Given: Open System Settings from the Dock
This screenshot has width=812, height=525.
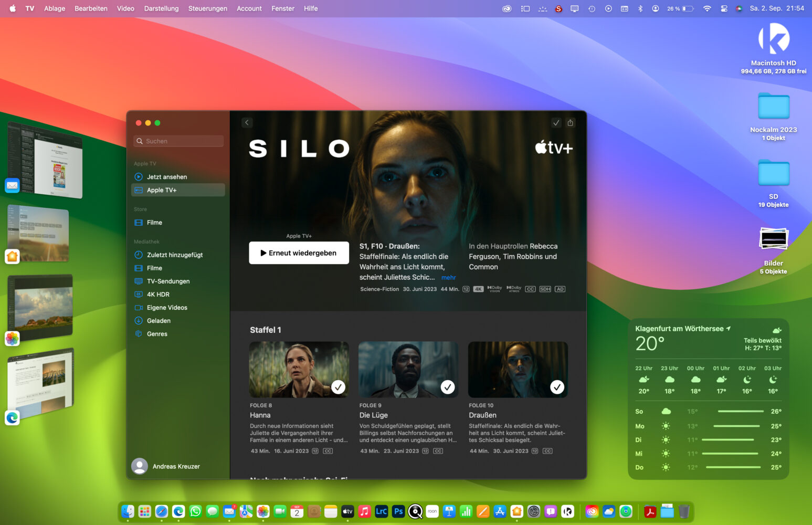Looking at the screenshot, I should coord(534,511).
